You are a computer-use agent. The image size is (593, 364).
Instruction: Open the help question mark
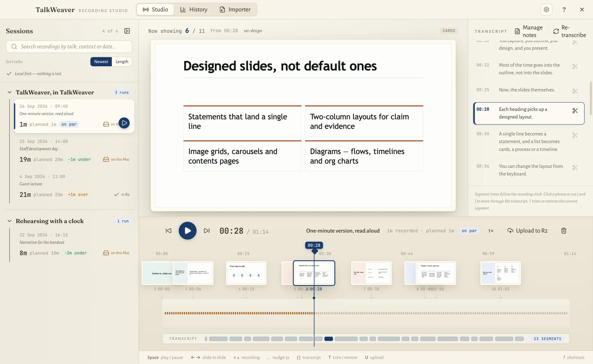pos(564,10)
